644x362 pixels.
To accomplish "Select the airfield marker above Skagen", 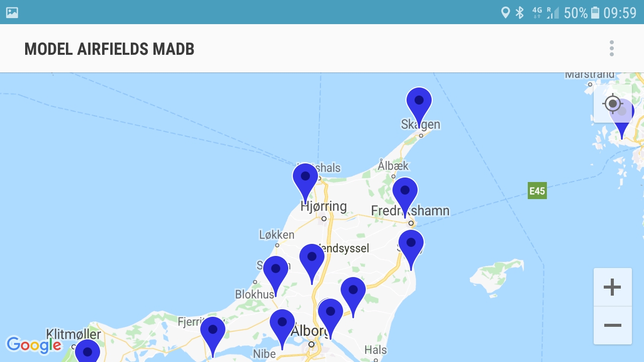I will pyautogui.click(x=419, y=107).
